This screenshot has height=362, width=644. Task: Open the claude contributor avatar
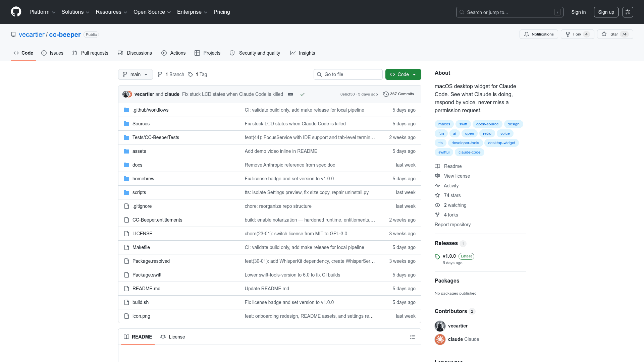coord(440,339)
